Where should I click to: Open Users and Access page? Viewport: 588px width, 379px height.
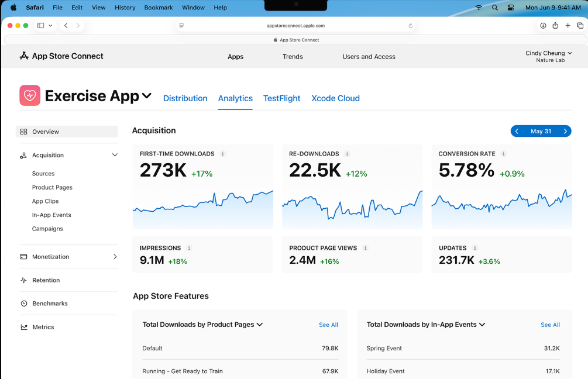point(369,57)
